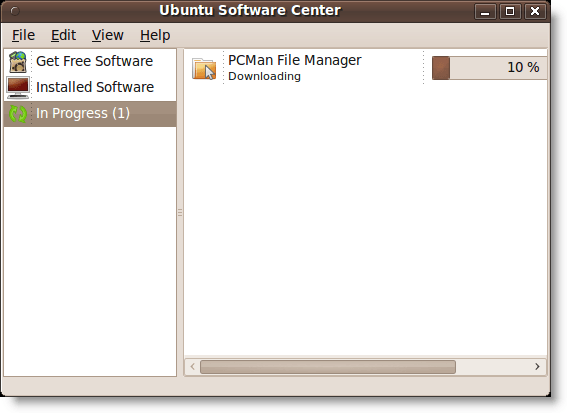Click the horizontal scrollbar left arrow
This screenshot has height=413, width=567.
point(193,367)
